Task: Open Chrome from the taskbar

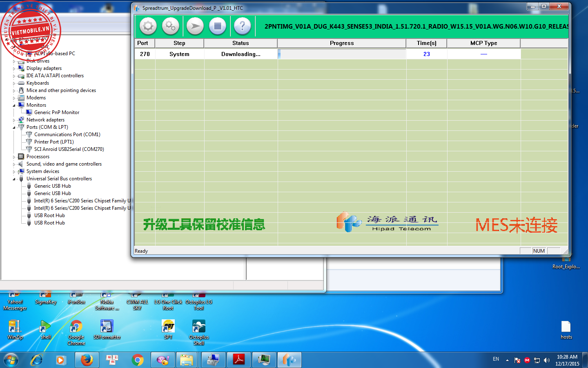Action: 138,360
